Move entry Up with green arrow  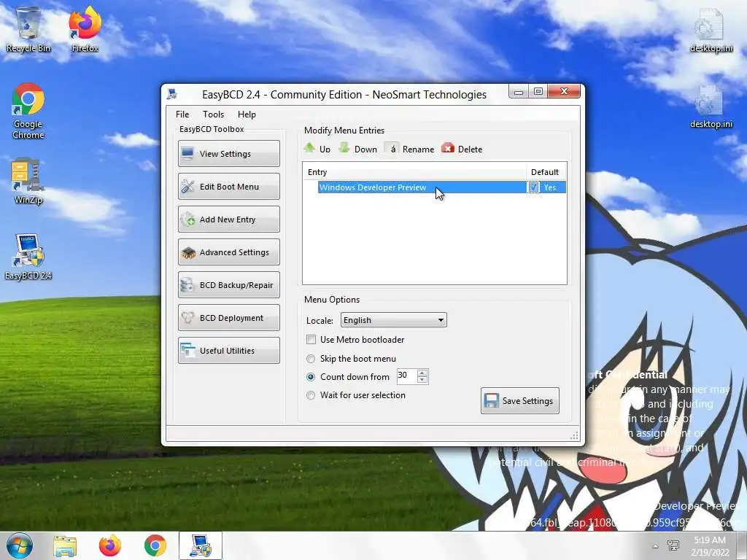[317, 149]
